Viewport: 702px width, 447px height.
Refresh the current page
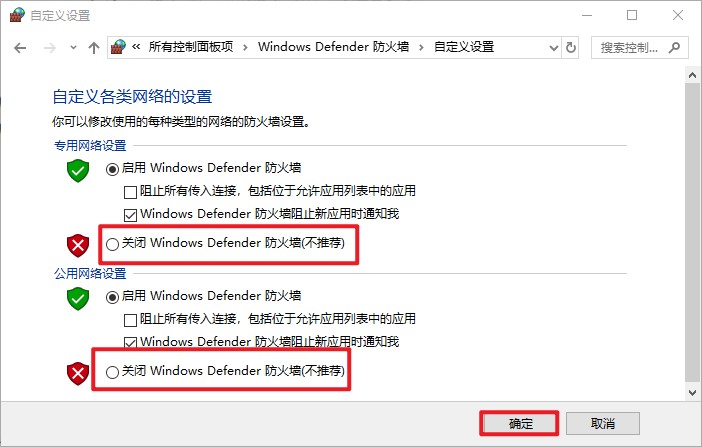pyautogui.click(x=570, y=47)
